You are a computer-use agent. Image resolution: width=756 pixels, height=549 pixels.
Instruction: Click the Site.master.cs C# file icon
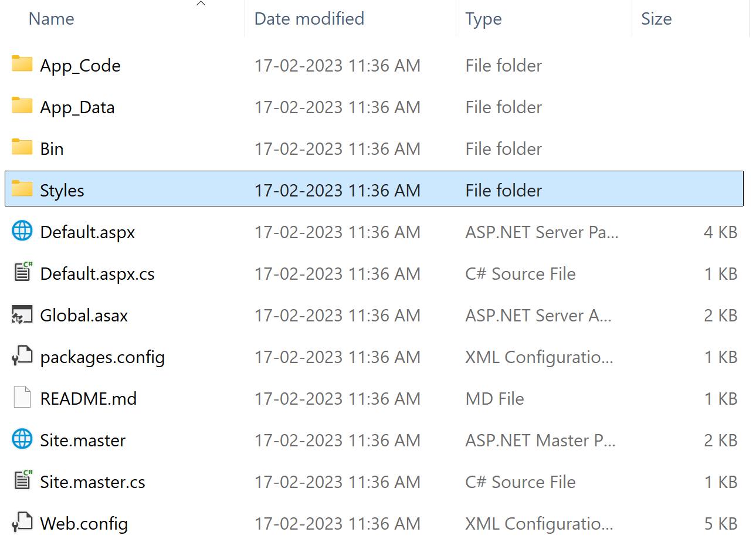pos(23,480)
